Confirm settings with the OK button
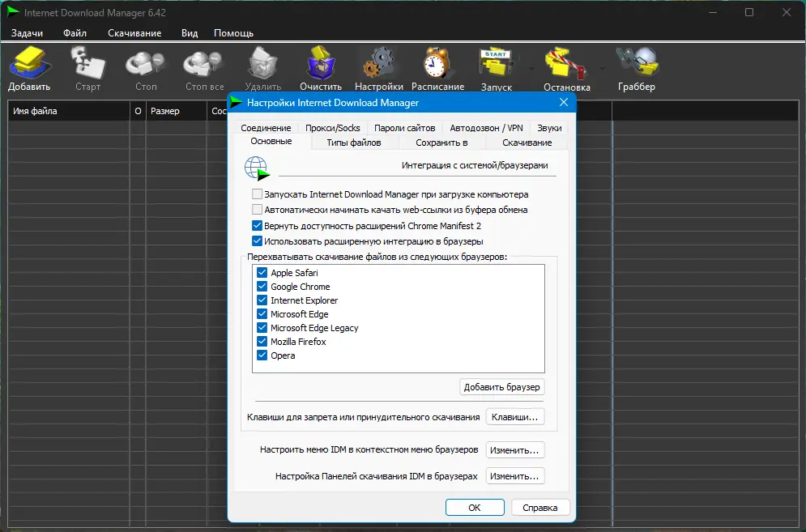This screenshot has height=532, width=806. pyautogui.click(x=475, y=508)
